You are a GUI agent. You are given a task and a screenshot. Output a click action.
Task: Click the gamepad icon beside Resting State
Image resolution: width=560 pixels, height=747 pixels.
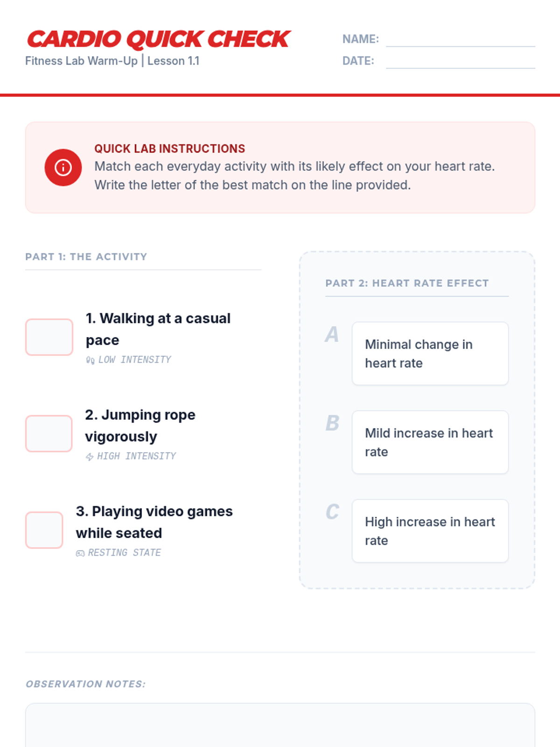pos(80,553)
